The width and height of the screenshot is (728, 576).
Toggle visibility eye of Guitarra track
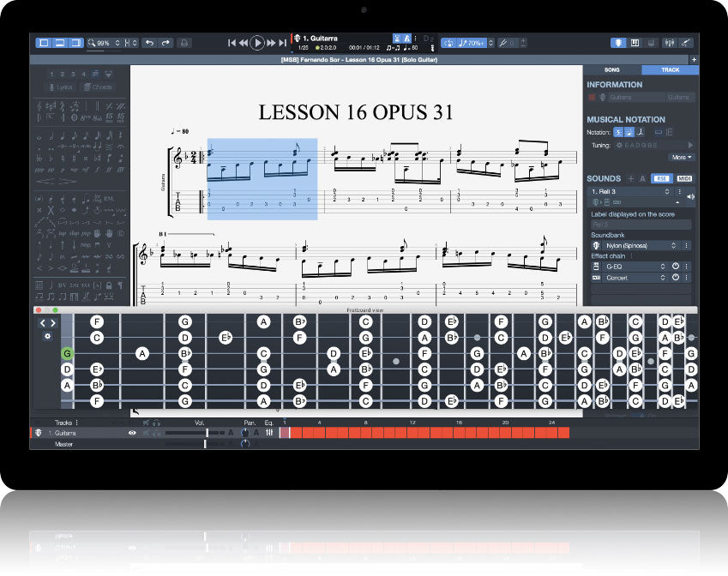pyautogui.click(x=132, y=433)
